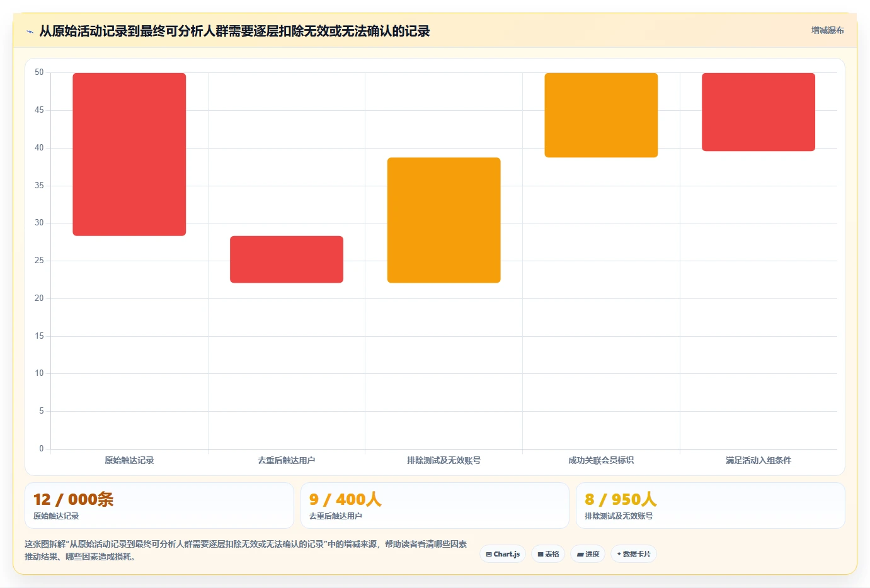Viewport: 870px width, 588px height.
Task: Click the y-axis value 10
Action: click(39, 373)
